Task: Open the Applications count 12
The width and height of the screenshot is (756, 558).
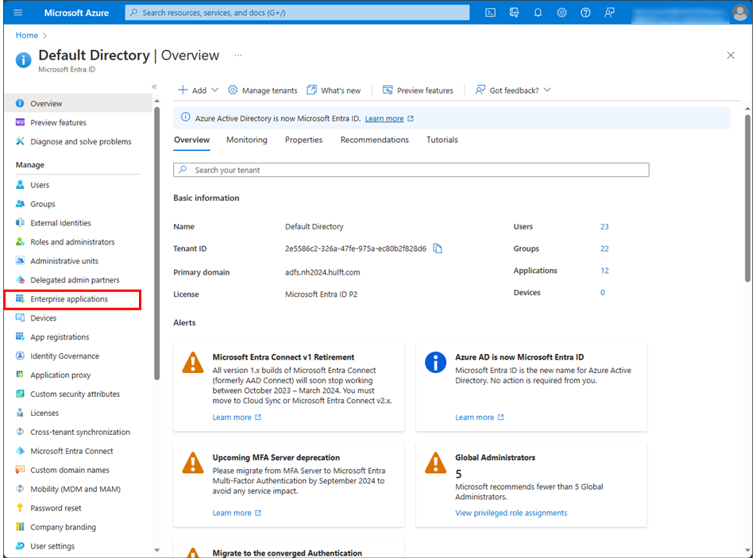Action: pyautogui.click(x=604, y=271)
